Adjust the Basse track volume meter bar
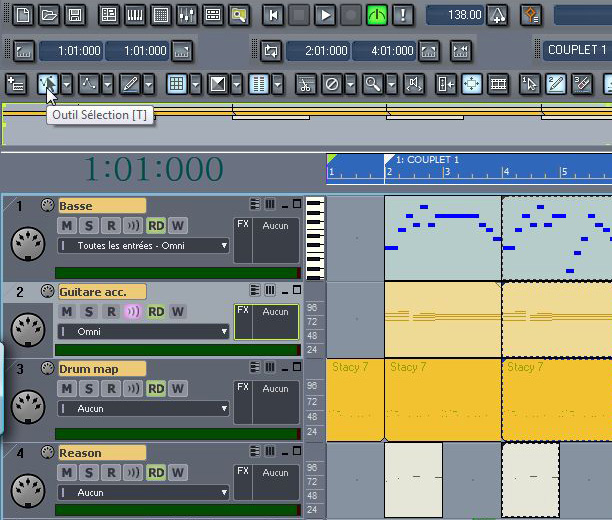612x520 pixels. click(178, 273)
